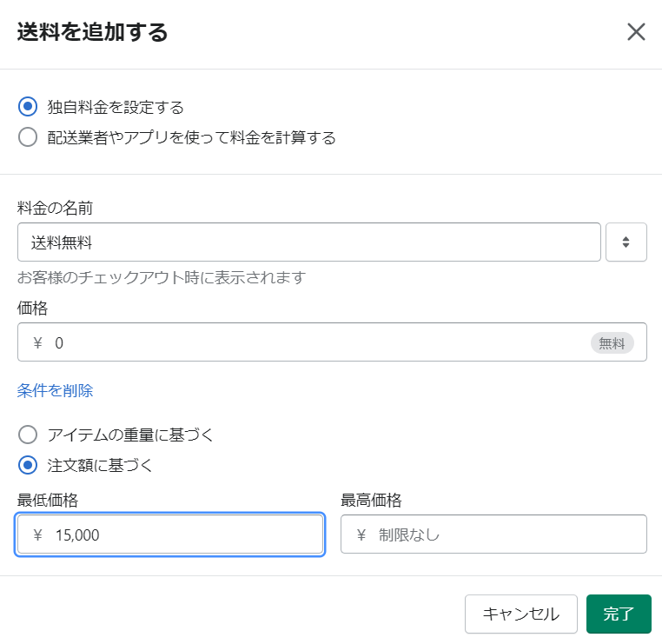Viewport: 662px width, 644px height.
Task: Click the 条件を削除 link
Action: [x=55, y=390]
